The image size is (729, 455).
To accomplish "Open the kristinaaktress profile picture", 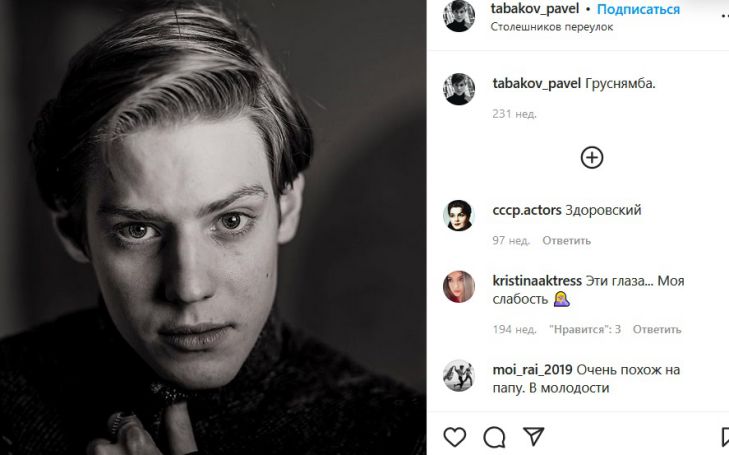I will point(459,286).
